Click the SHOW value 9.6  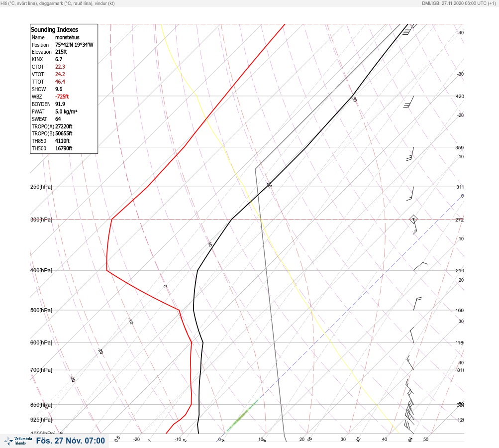[x=59, y=89]
